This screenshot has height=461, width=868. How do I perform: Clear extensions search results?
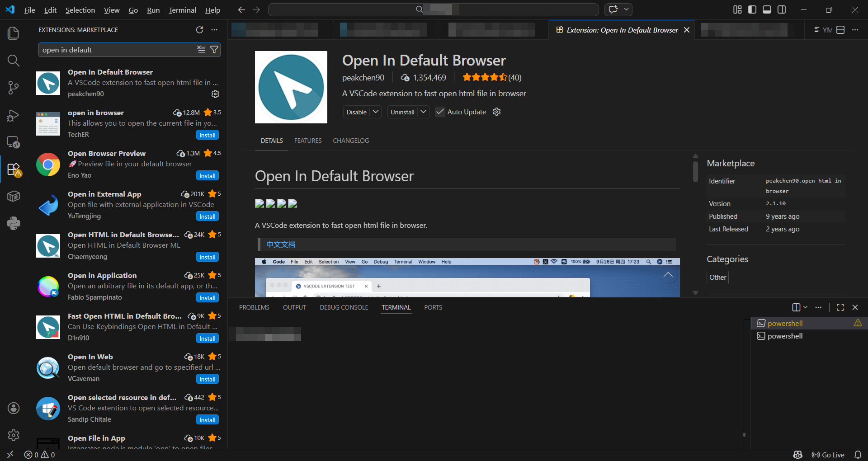tap(201, 50)
